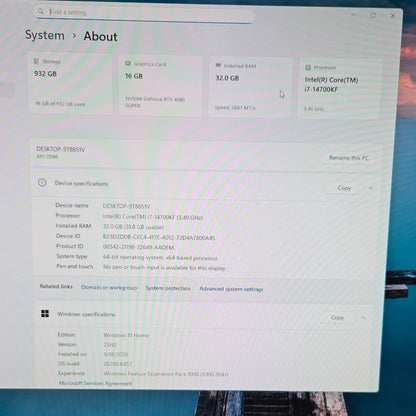Click Rename this PC button
The height and width of the screenshot is (416, 416).
[349, 158]
